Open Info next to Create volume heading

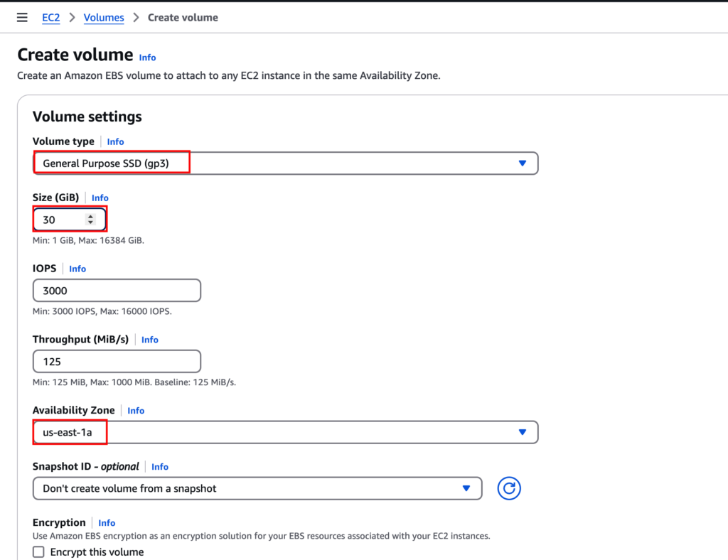click(x=147, y=58)
